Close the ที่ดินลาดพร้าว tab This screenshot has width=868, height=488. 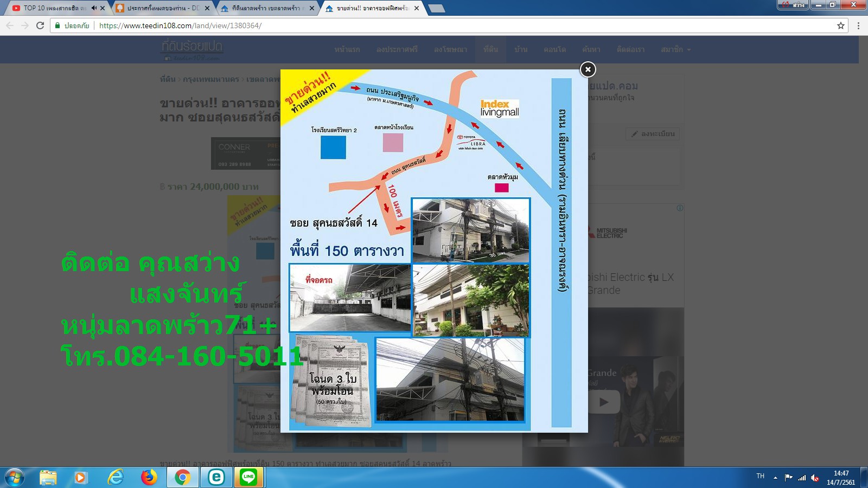tap(312, 8)
